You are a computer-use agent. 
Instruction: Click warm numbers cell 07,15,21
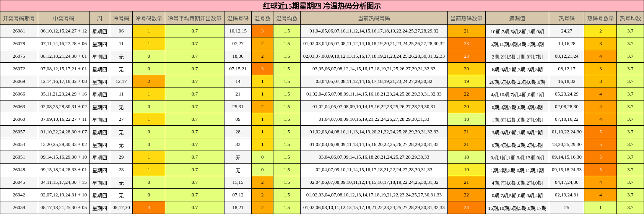pos(238,69)
